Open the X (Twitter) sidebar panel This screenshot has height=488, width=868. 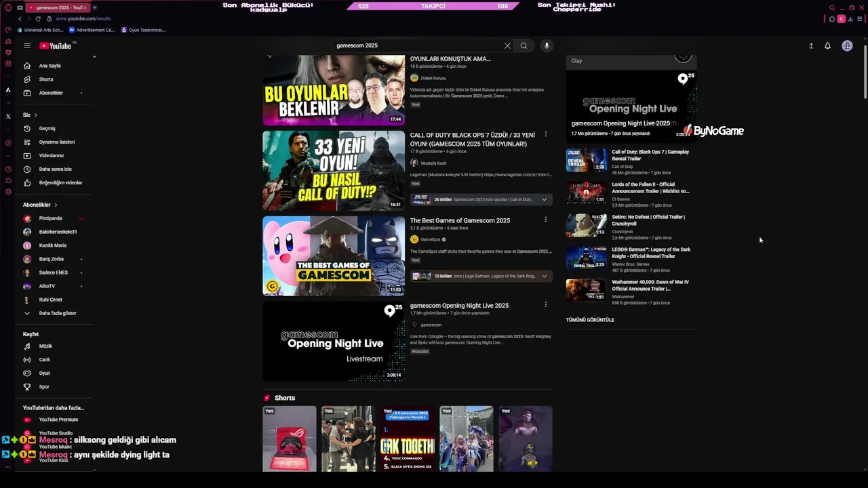tap(8, 116)
